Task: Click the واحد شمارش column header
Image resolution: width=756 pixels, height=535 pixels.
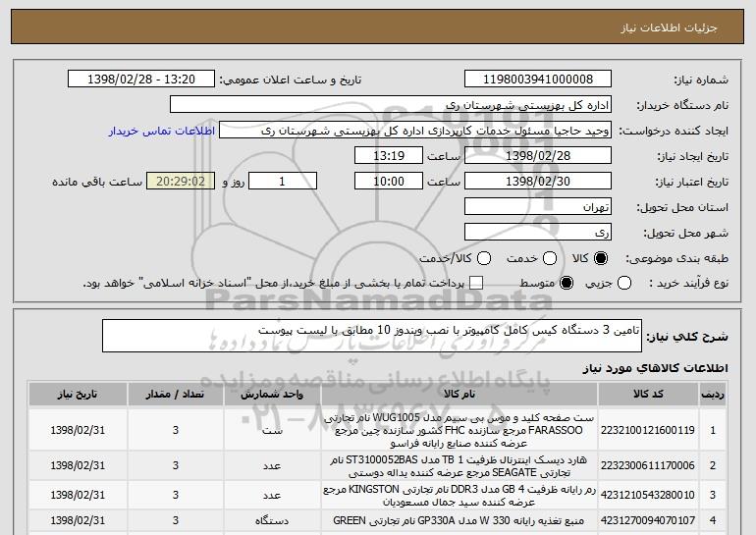Action: tap(272, 395)
